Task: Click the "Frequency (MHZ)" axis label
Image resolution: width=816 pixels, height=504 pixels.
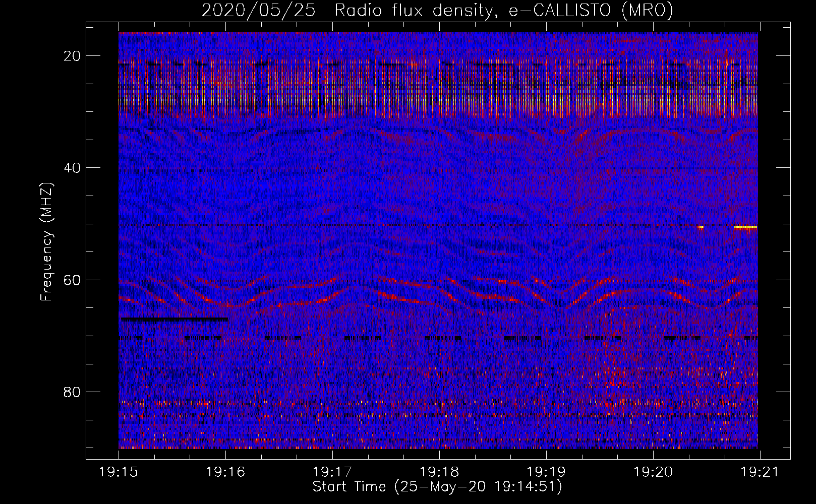Action: [46, 242]
